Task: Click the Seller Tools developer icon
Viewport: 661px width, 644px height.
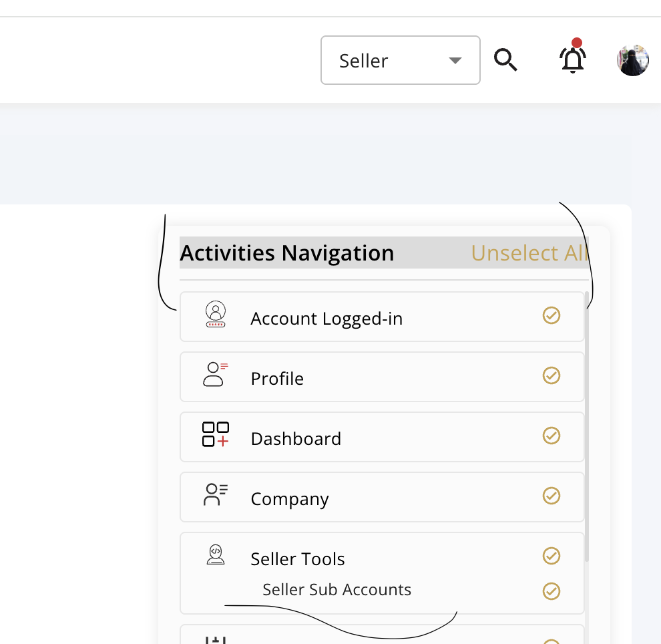Action: (x=216, y=554)
